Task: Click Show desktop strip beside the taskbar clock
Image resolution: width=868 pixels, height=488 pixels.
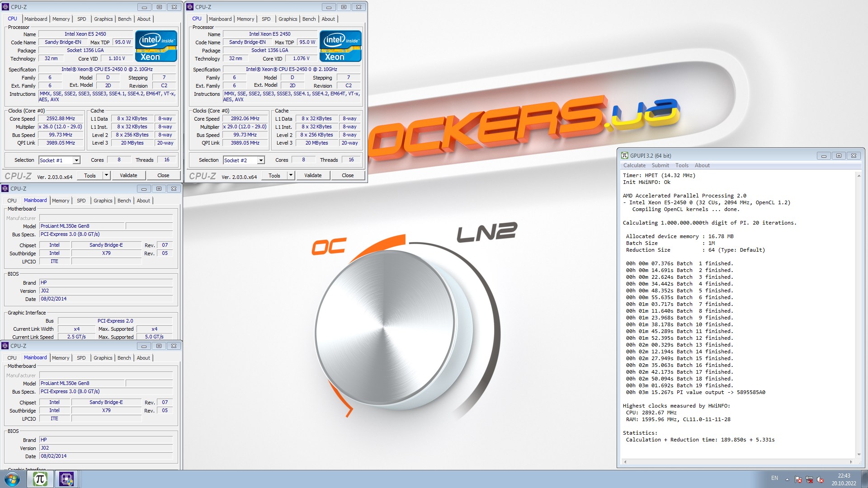Action: coord(864,479)
